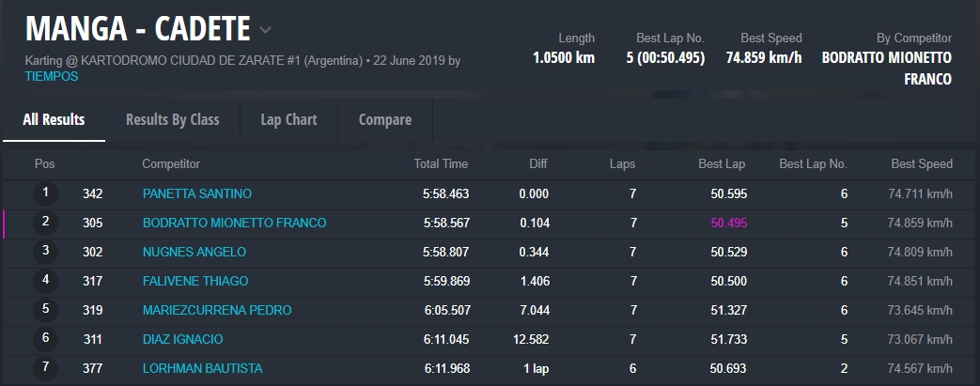Click the position 2 circle badge
This screenshot has width=980, height=386.
tap(45, 223)
